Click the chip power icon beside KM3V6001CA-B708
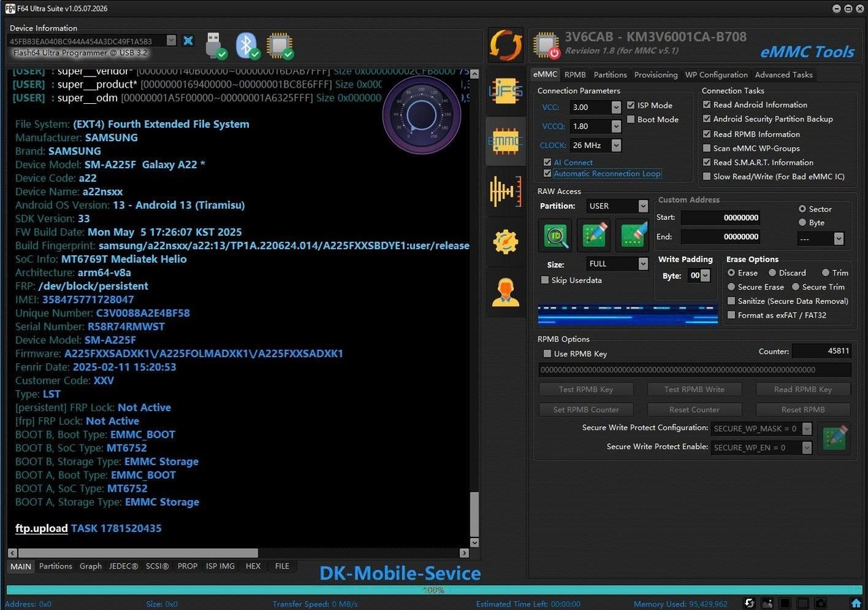Screen dimensions: 868x610 pyautogui.click(x=547, y=45)
